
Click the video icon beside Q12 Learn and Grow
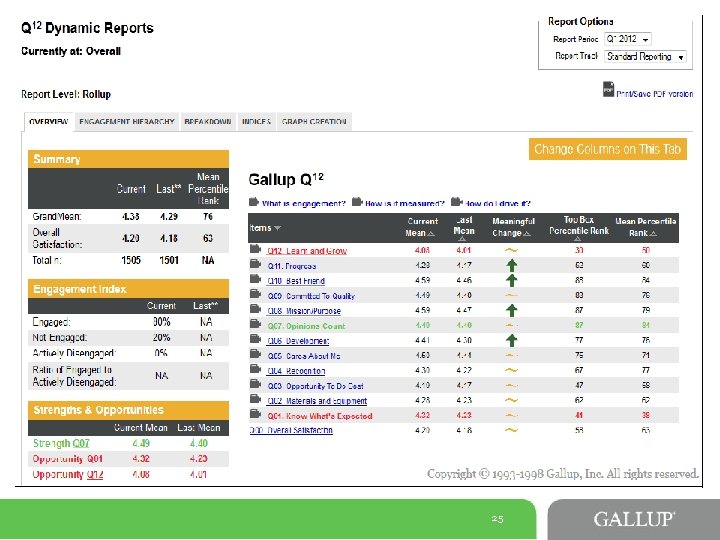[255, 249]
